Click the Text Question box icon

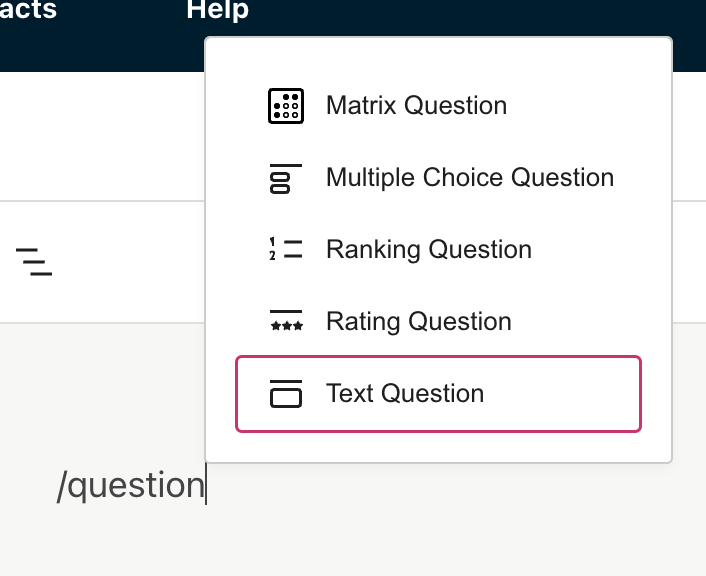286,394
